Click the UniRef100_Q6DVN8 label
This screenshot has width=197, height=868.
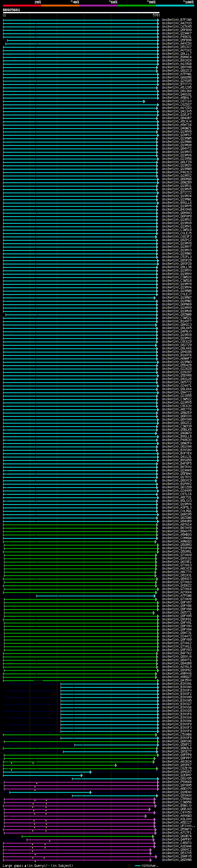click(177, 860)
